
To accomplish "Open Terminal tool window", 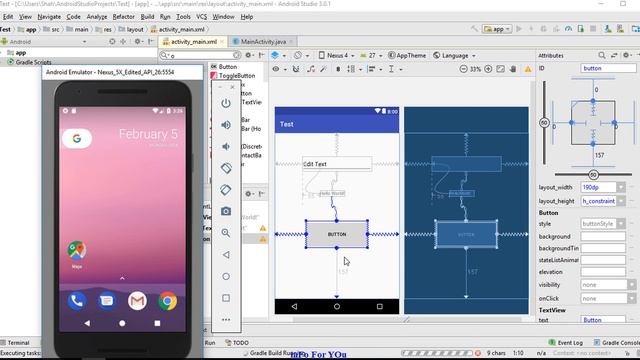I will (x=15, y=342).
